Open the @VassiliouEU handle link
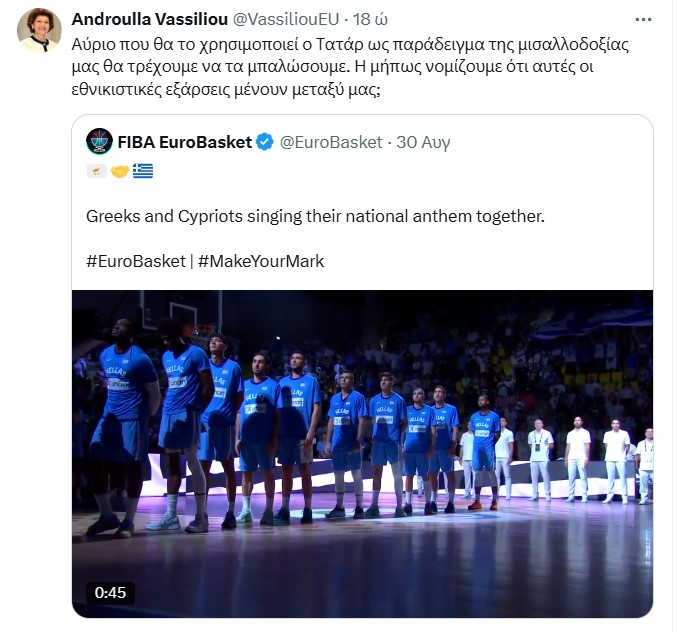Screen dimensions: 677x632 (x=286, y=19)
